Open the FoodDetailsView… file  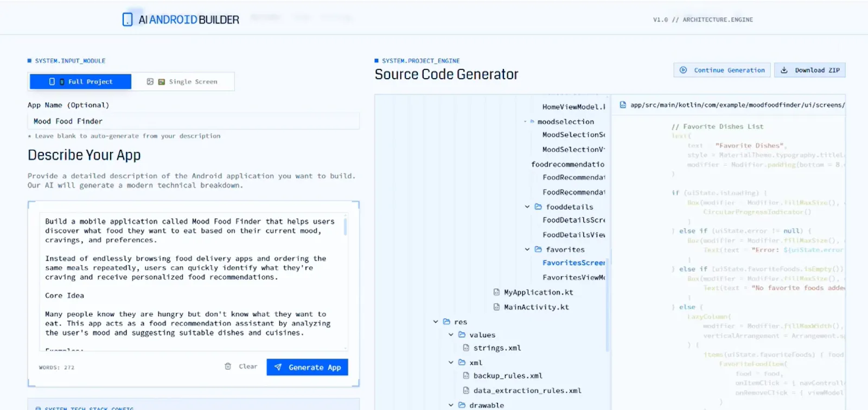click(573, 235)
